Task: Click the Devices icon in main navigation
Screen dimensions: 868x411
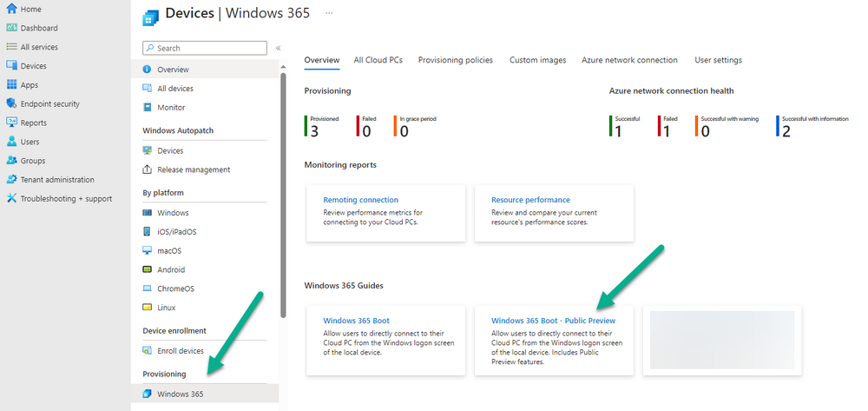Action: pyautogui.click(x=11, y=65)
